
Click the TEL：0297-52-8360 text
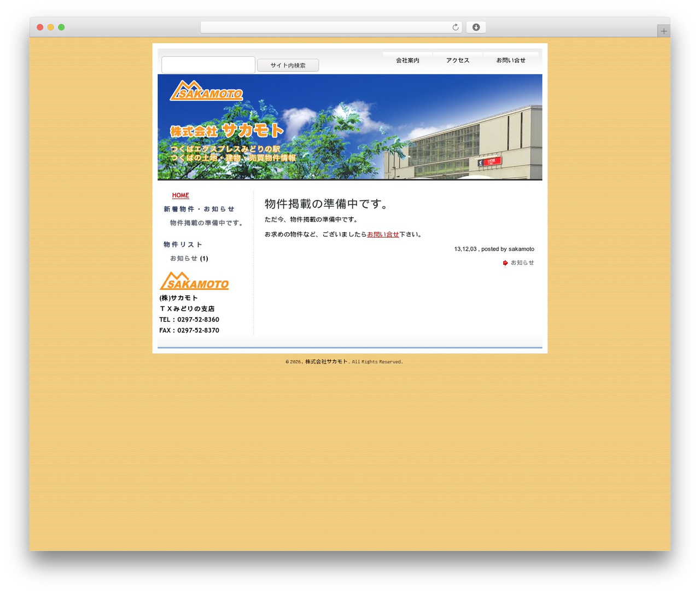click(189, 319)
